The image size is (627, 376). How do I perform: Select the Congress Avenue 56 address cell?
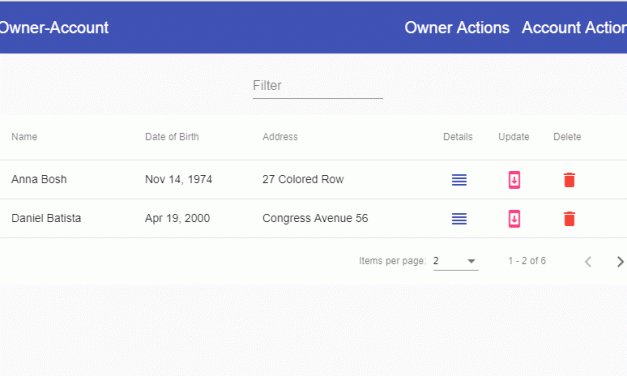[x=315, y=218]
